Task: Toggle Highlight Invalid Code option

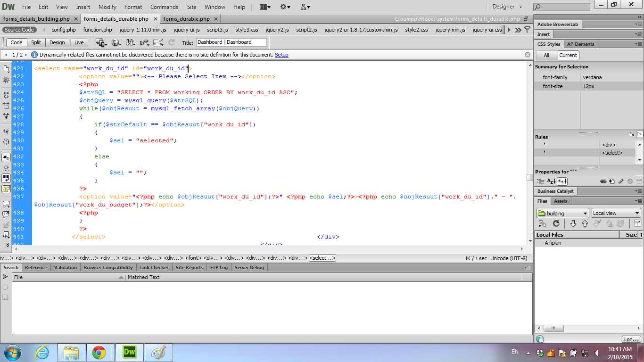Action: tap(6, 168)
